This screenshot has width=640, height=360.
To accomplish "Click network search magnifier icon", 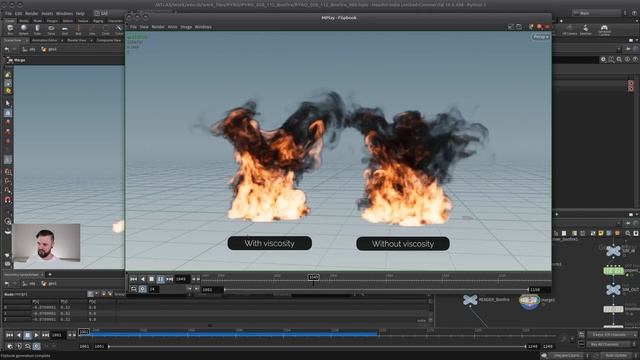I will 628,233.
